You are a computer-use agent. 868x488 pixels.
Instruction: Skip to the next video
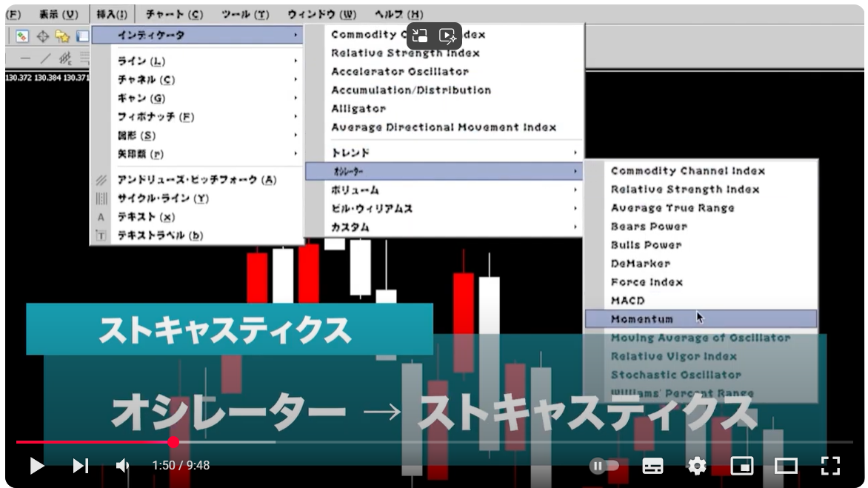81,466
